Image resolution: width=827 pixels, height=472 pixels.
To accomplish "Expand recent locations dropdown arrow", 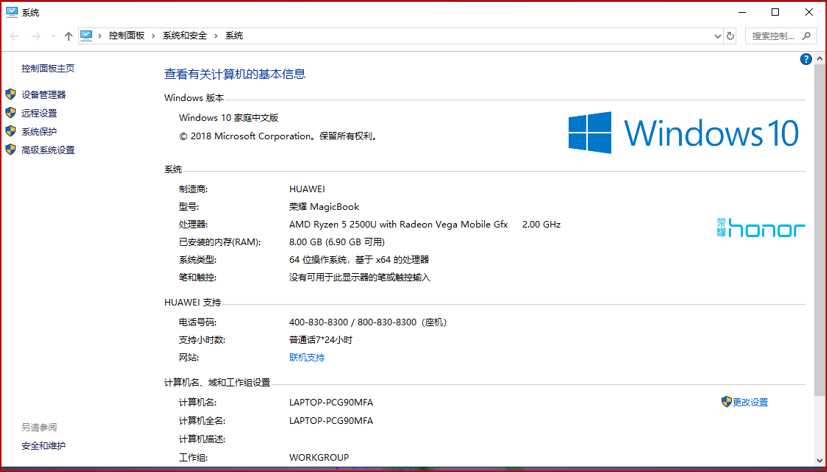I will click(53, 36).
